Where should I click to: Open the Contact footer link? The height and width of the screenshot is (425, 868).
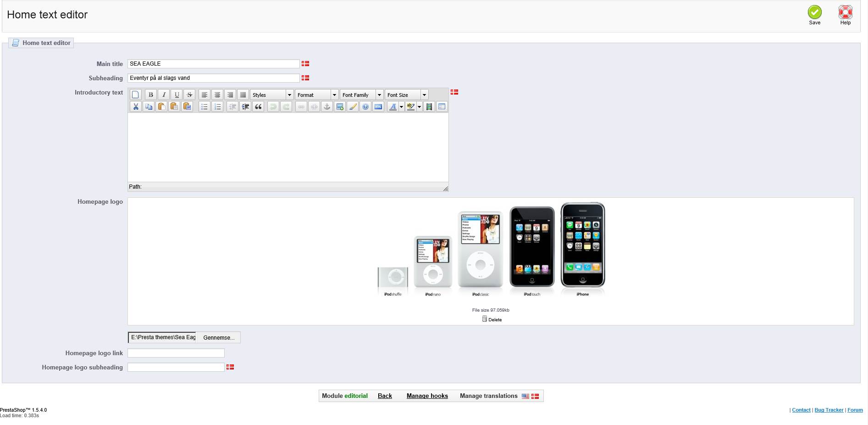801,410
